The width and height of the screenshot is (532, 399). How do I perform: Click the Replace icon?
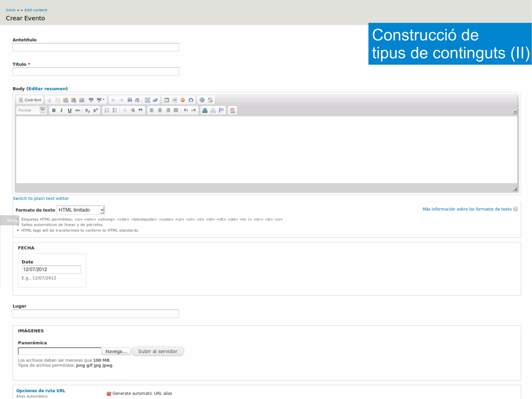click(138, 100)
